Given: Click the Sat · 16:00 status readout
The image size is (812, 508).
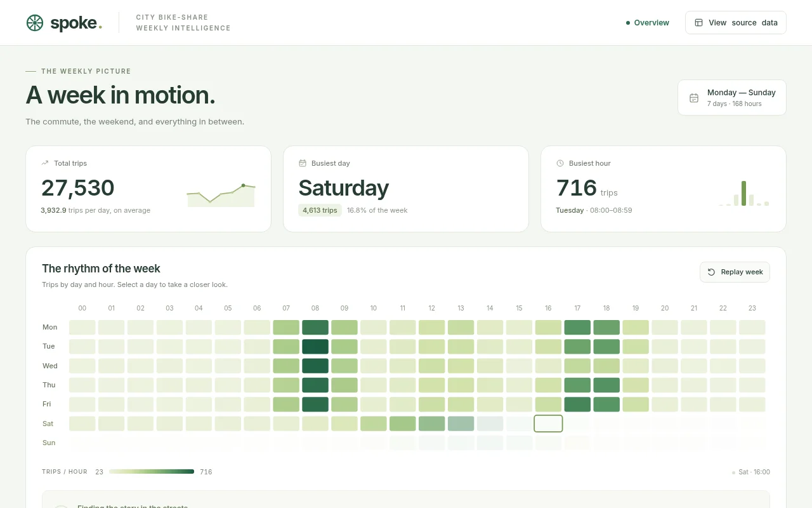Looking at the screenshot, I should pyautogui.click(x=751, y=472).
